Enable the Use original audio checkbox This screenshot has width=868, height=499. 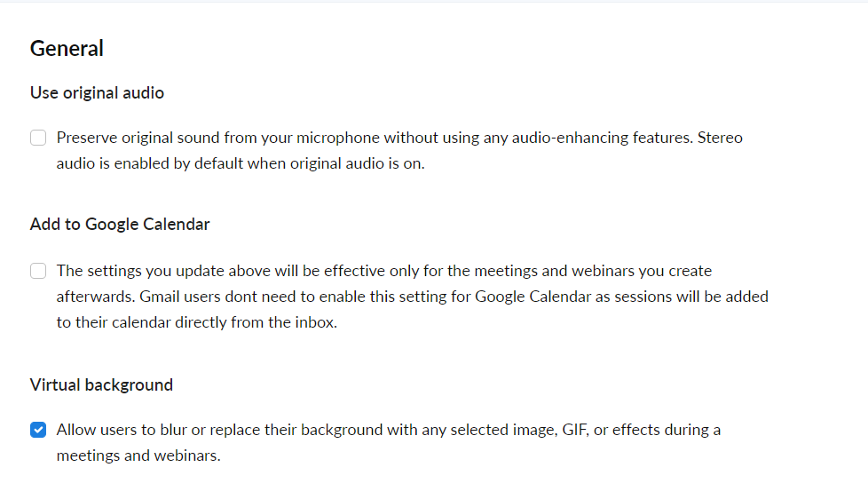tap(38, 138)
